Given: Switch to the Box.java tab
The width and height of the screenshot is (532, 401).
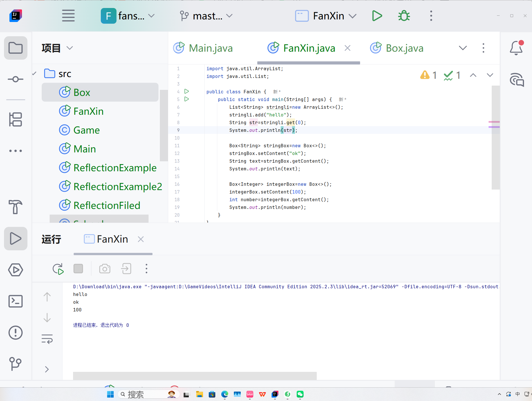Looking at the screenshot, I should [397, 48].
